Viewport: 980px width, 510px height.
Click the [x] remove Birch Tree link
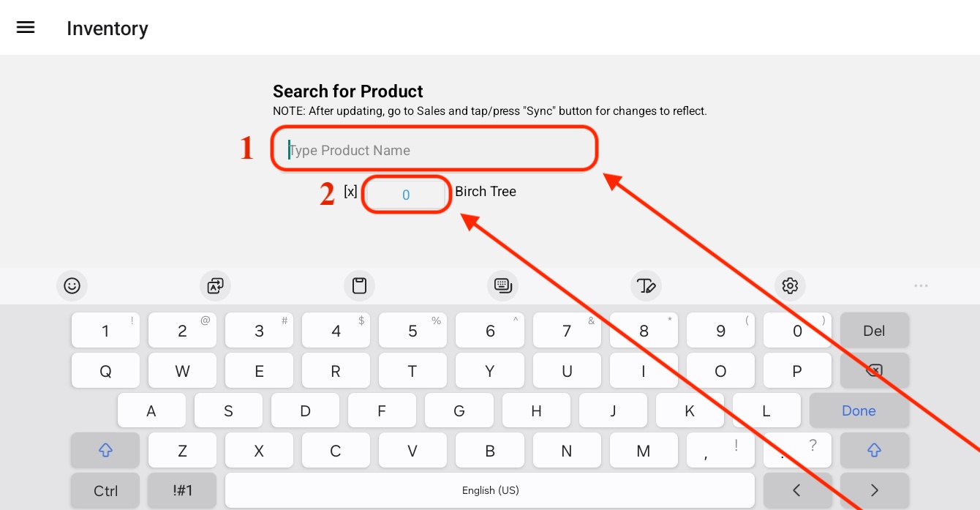(x=350, y=192)
